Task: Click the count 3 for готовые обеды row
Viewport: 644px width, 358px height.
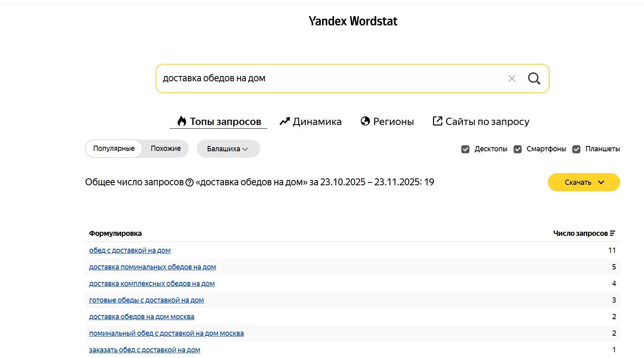Action: pos(614,300)
